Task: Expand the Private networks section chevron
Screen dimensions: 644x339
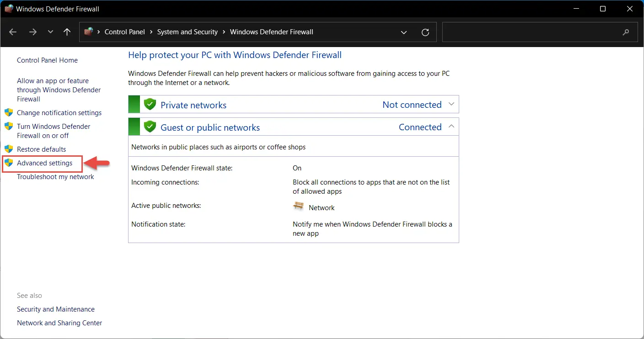Action: click(x=451, y=104)
